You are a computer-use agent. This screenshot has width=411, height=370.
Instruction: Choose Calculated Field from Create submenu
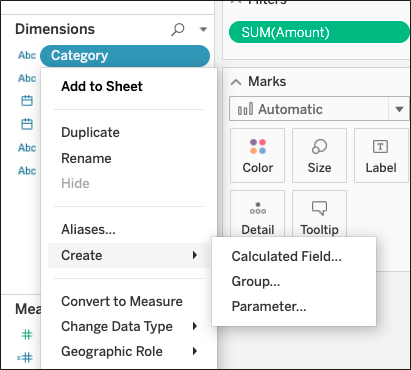[286, 256]
